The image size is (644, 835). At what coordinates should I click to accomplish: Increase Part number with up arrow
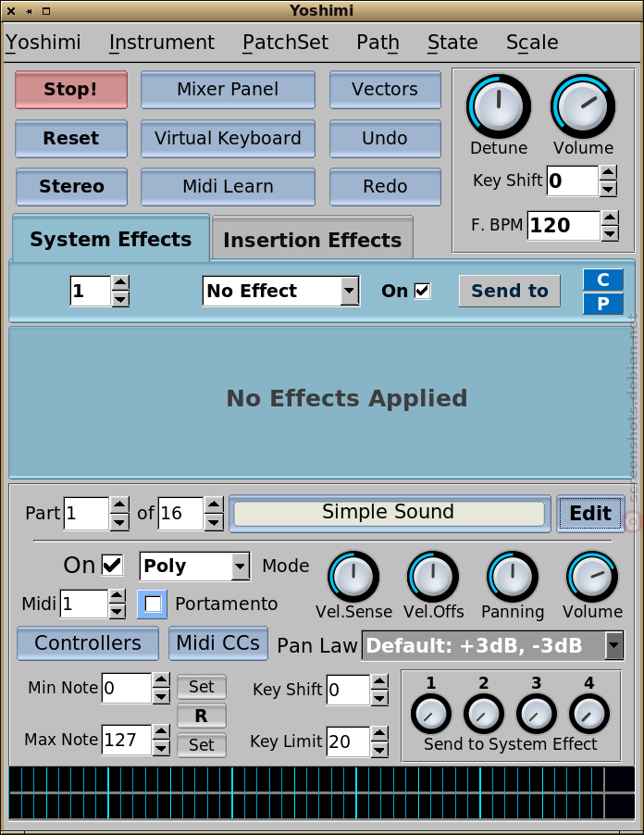click(x=118, y=505)
